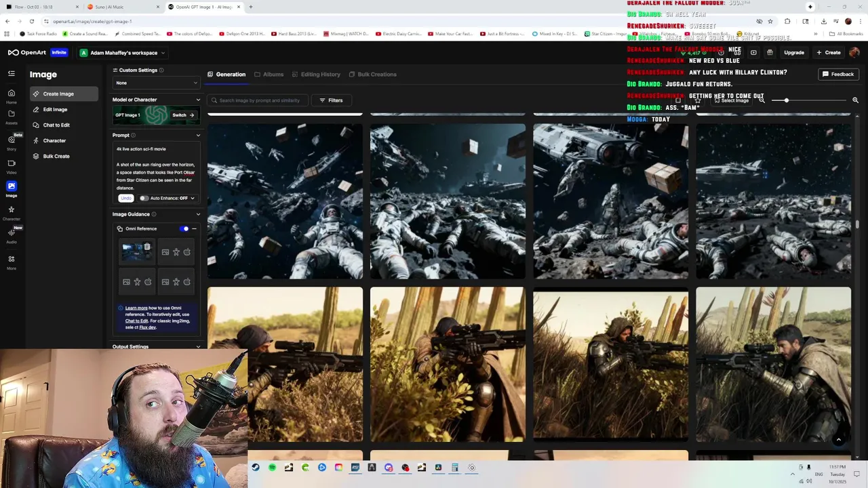Click scroll-to-top arrow button
Viewport: 868px width, 488px height.
(839, 440)
